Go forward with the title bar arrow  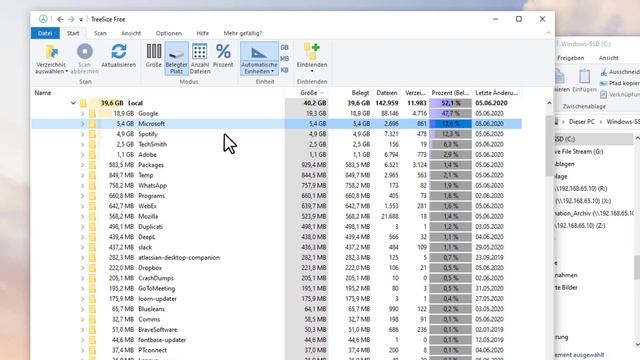[x=71, y=19]
